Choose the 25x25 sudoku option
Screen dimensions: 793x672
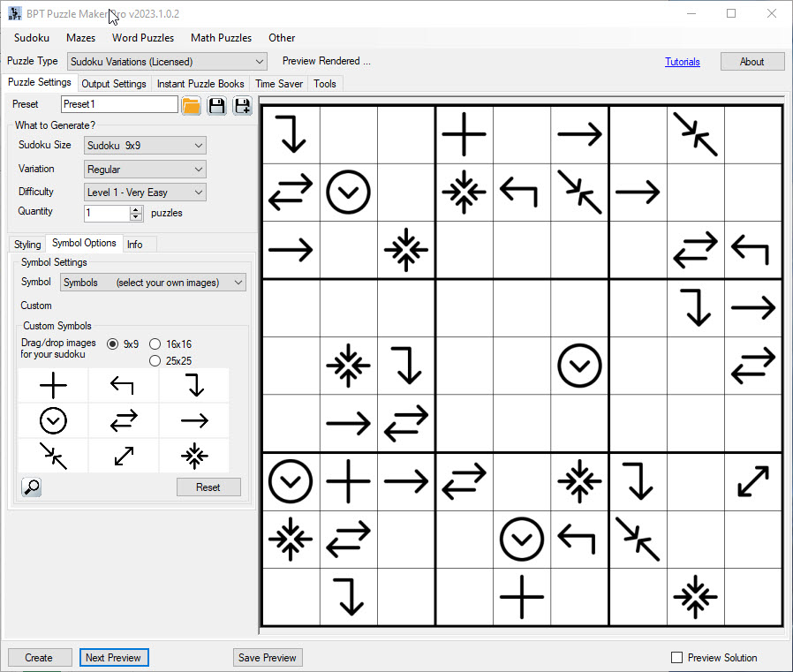(x=155, y=360)
